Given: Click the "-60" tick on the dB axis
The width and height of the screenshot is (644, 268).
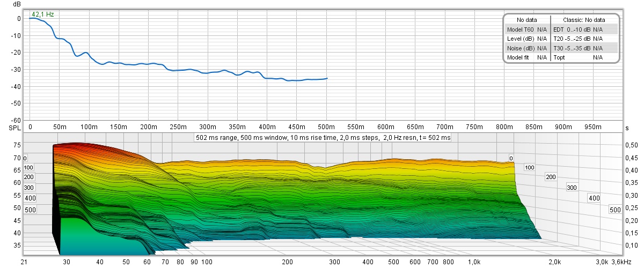Looking at the screenshot, I should pyautogui.click(x=16, y=120).
